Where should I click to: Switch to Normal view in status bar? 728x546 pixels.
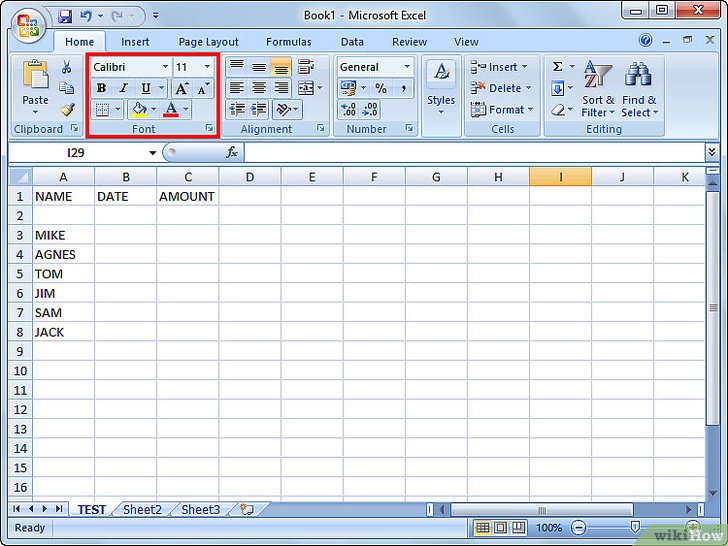tap(482, 527)
